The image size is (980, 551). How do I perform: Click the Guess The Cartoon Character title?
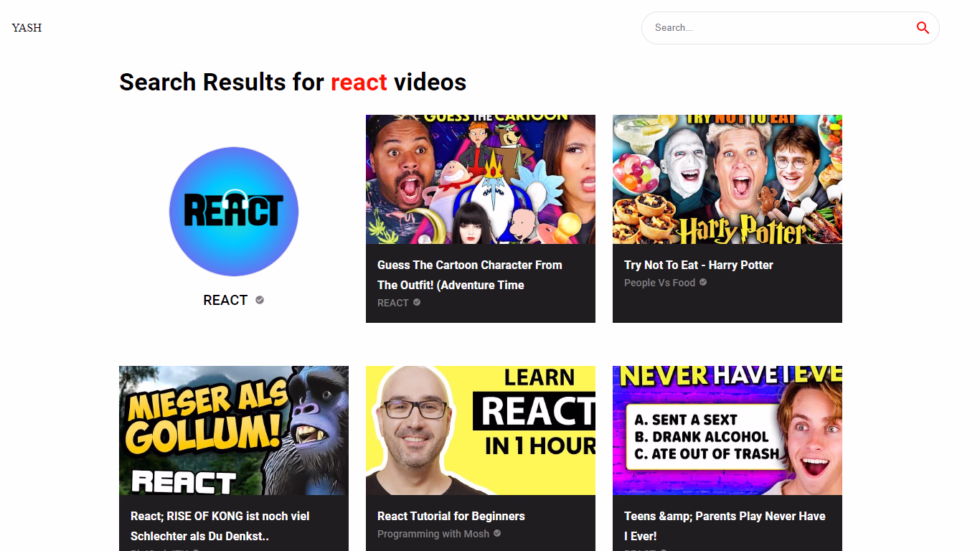coord(470,275)
